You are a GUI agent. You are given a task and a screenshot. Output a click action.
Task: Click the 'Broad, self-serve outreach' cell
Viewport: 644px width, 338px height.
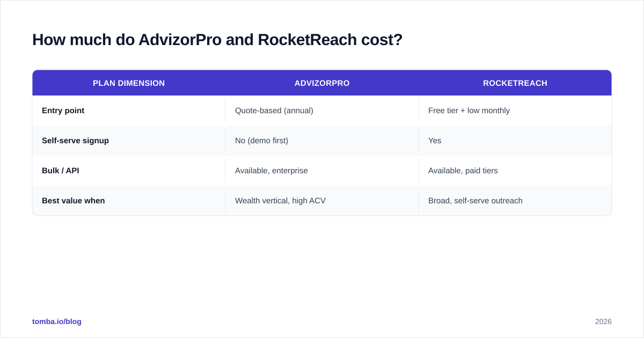[515, 201]
